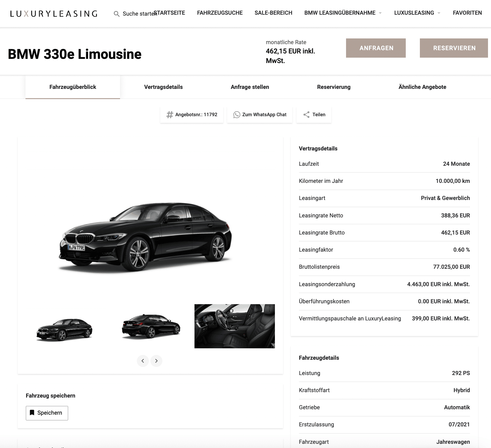491x448 pixels.
Task: Click the Fahrzeug speichern heading
Action: coord(50,396)
